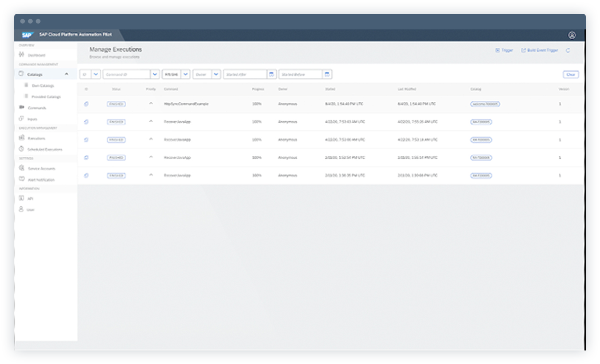The image size is (600, 364).
Task: Click the Service Accounts icon
Action: (21, 168)
